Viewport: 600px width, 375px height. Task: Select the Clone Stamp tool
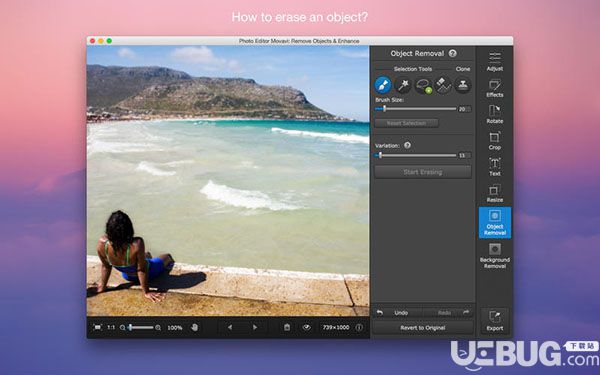(463, 85)
